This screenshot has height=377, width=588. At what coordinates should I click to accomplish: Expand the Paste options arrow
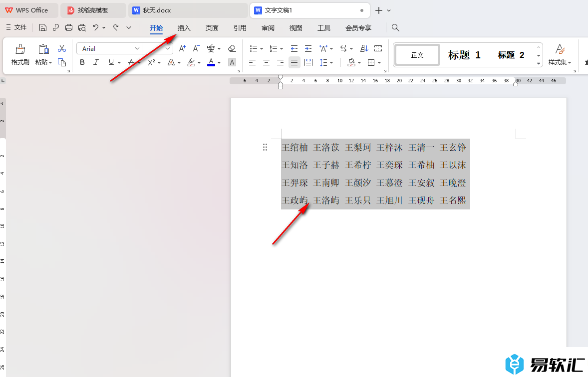point(50,62)
